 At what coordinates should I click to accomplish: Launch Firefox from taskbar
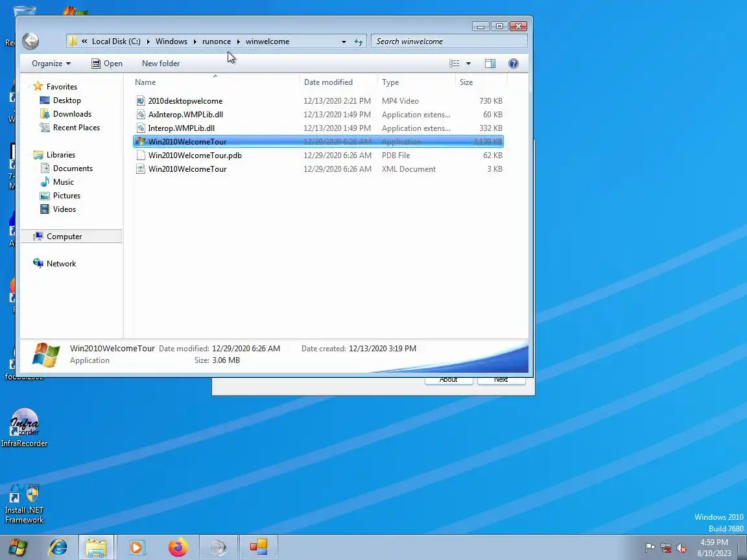(178, 548)
